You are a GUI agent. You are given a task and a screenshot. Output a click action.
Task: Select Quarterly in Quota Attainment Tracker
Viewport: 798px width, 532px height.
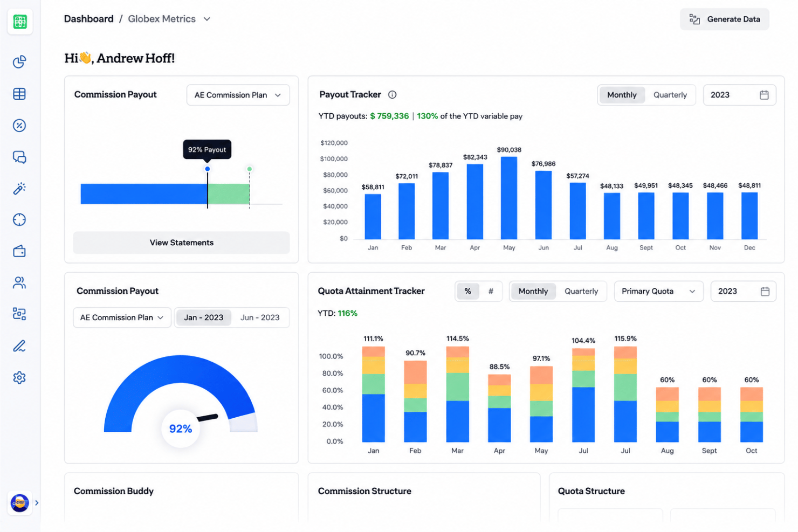[581, 291]
